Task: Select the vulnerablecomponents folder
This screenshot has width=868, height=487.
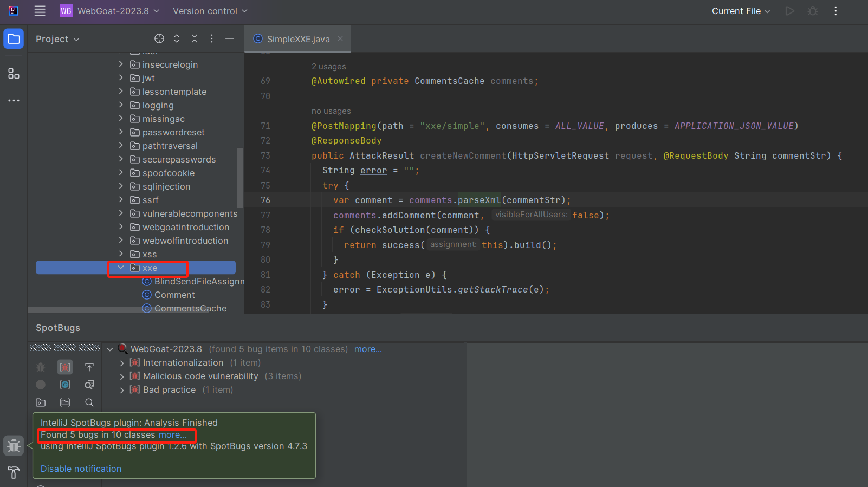Action: 184,213
